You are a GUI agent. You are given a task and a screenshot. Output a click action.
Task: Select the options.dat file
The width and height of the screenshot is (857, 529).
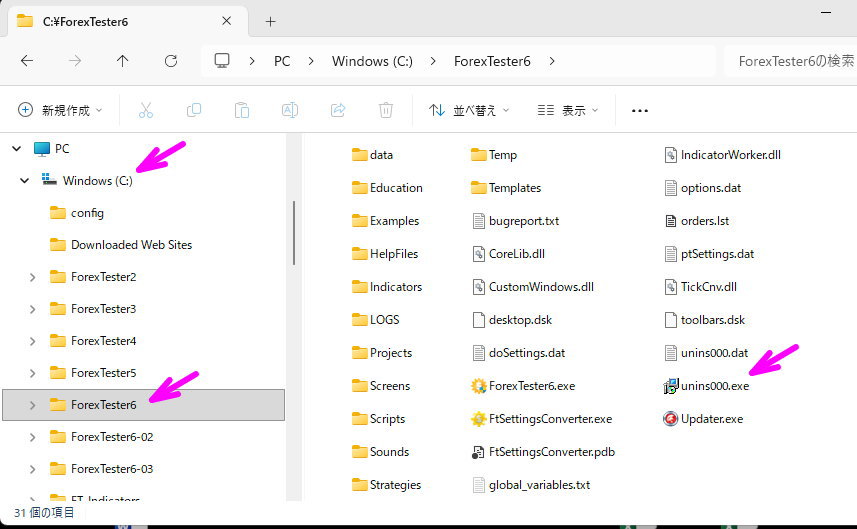click(702, 188)
